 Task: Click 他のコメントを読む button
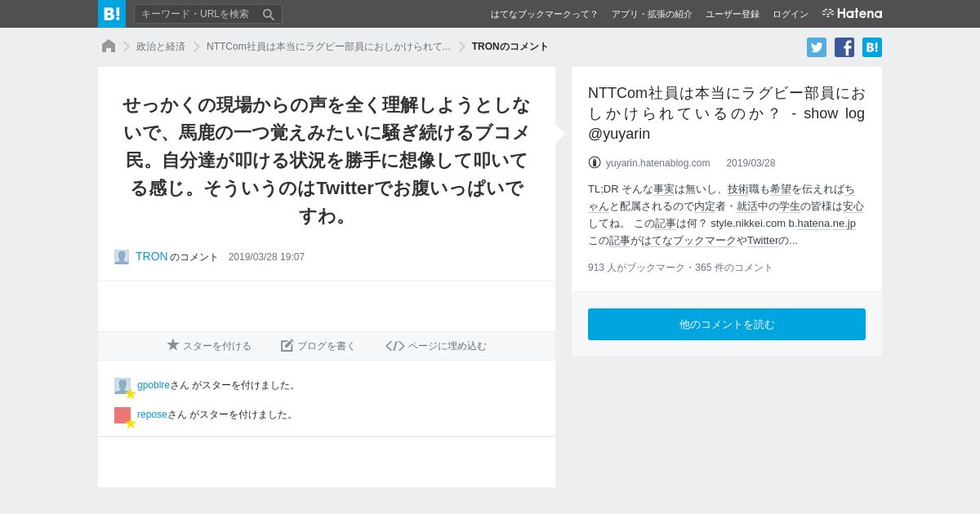[727, 324]
